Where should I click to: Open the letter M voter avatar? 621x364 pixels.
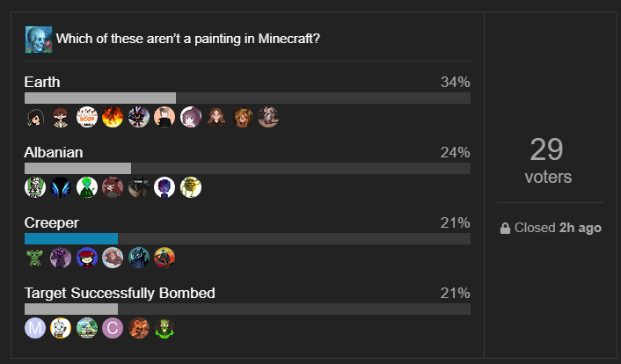pyautogui.click(x=35, y=328)
